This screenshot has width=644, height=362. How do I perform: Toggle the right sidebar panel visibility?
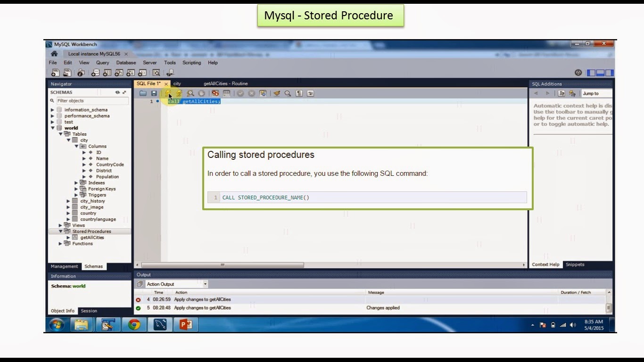[610, 73]
